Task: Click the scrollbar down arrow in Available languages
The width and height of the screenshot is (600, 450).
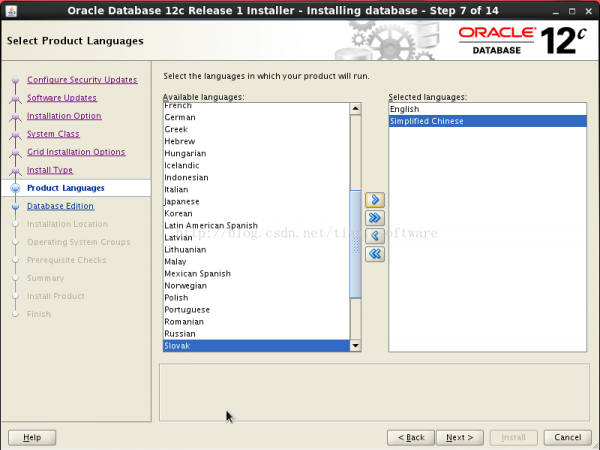Action: coord(355,346)
